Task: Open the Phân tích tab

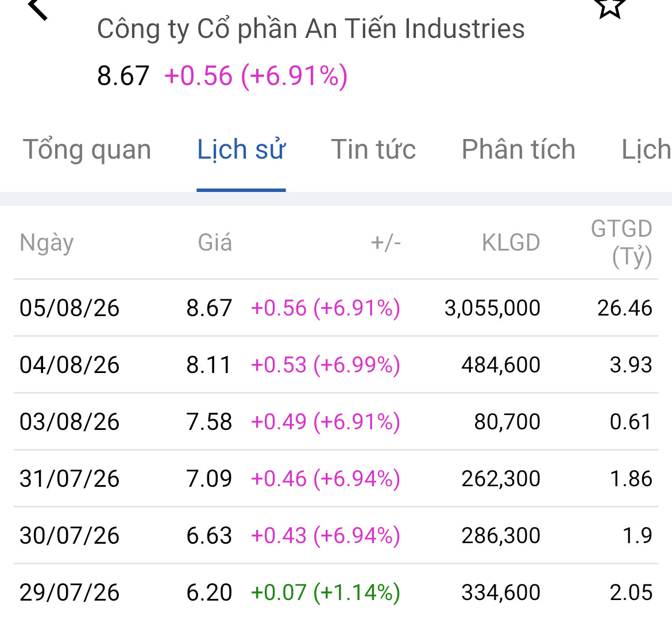Action: [518, 149]
